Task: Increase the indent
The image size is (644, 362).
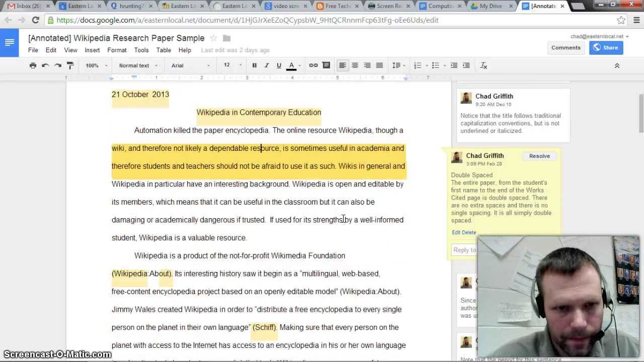Action: 466,65
